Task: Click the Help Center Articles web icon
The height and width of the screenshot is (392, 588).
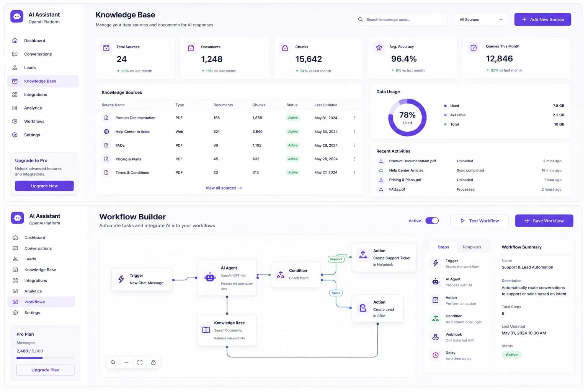Action: 106,132
